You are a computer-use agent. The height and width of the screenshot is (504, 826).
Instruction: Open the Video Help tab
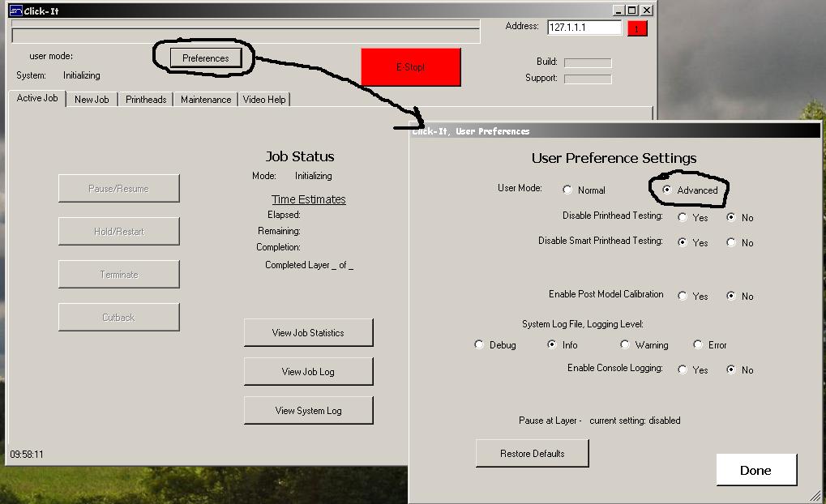coord(264,100)
